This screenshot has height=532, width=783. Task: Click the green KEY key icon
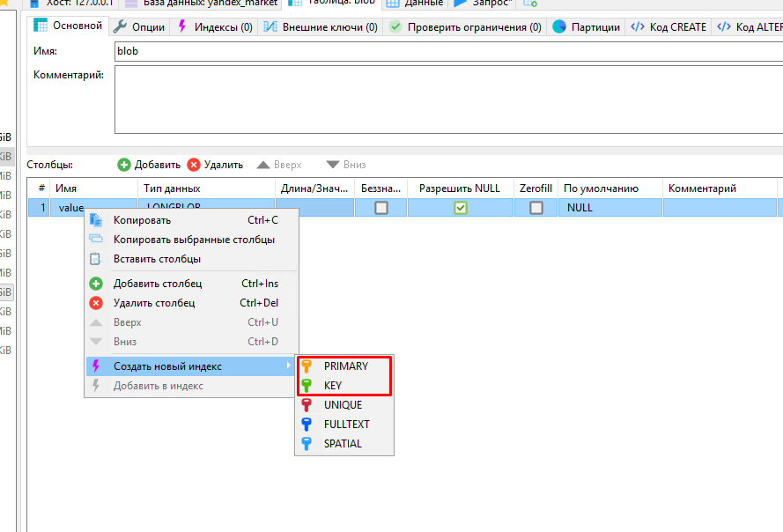point(307,386)
